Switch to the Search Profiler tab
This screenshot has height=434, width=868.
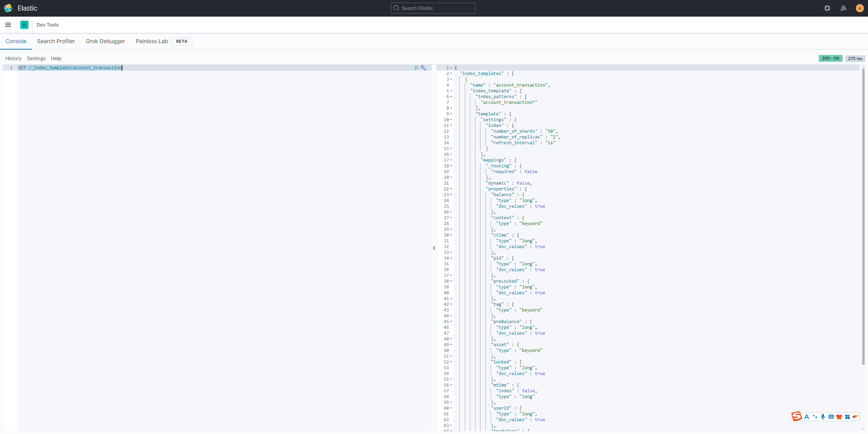[x=56, y=41]
